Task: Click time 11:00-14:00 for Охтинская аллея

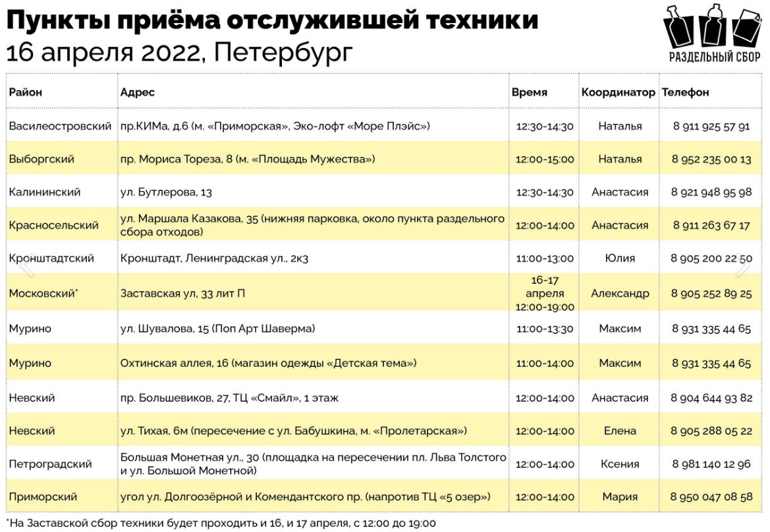Action: (545, 363)
